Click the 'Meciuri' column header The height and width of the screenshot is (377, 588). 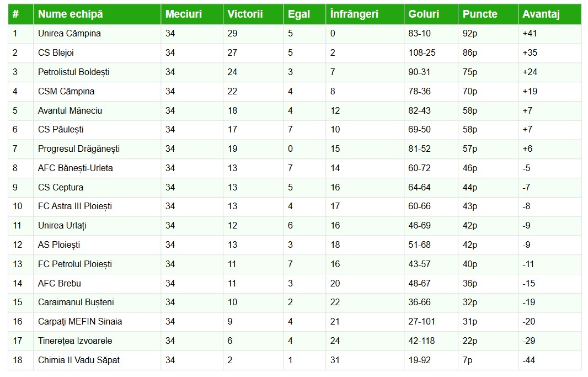(x=184, y=14)
